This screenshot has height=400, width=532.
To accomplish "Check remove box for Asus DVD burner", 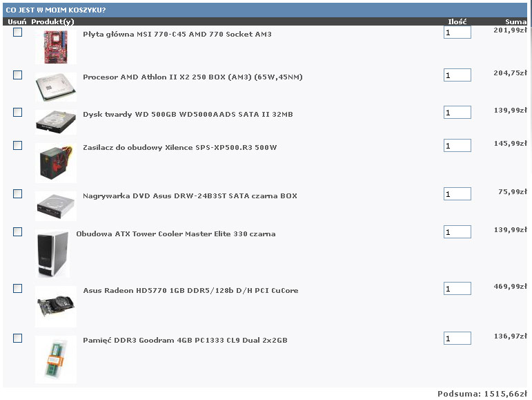I will point(18,194).
